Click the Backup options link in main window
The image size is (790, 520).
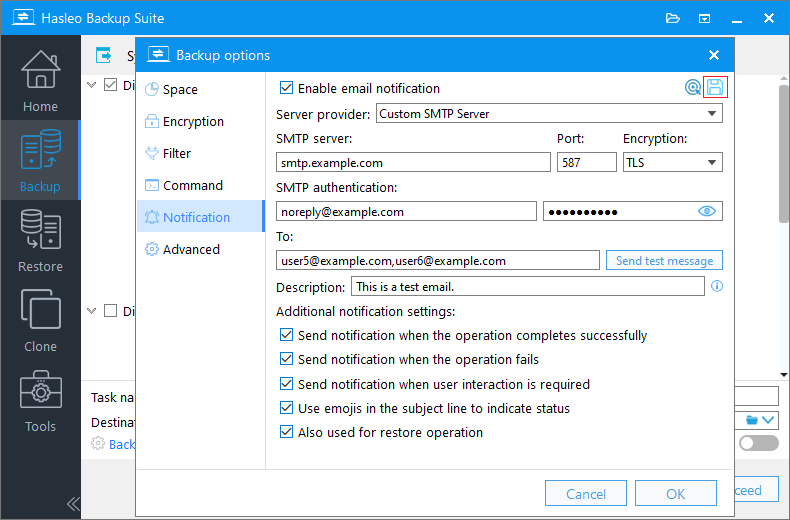tap(121, 444)
